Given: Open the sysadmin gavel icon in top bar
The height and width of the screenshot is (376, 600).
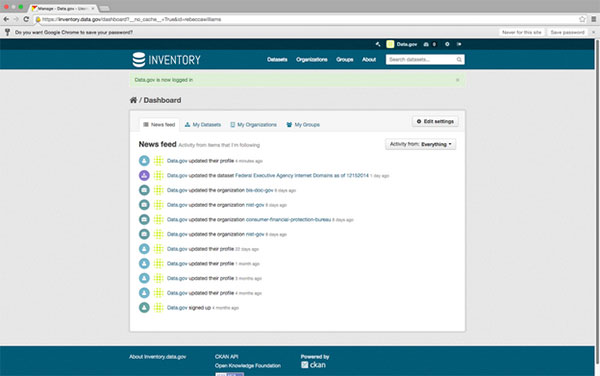Looking at the screenshot, I should tap(378, 44).
